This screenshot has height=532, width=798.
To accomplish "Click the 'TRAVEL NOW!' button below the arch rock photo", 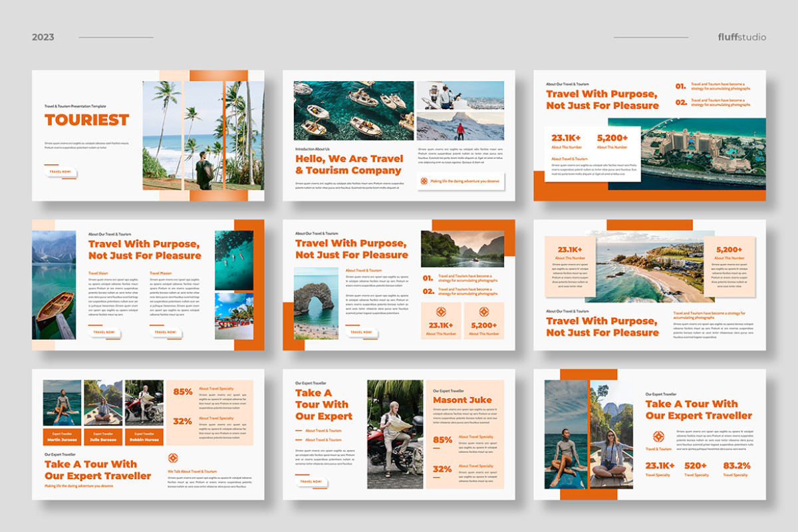I will tap(362, 332).
